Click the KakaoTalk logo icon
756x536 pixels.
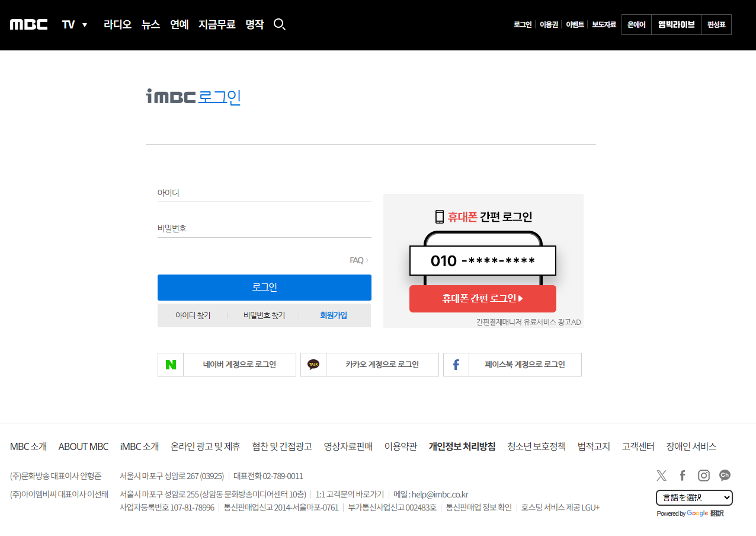pos(313,365)
